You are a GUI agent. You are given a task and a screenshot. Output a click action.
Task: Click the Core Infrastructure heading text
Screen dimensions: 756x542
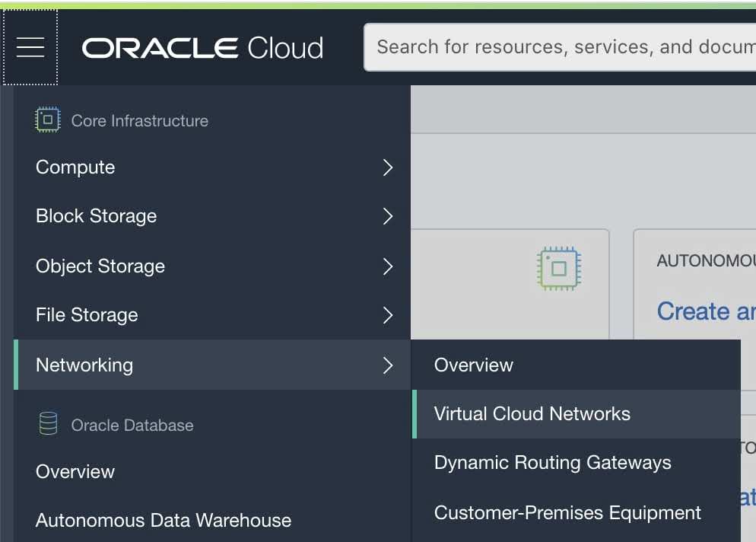pos(140,121)
